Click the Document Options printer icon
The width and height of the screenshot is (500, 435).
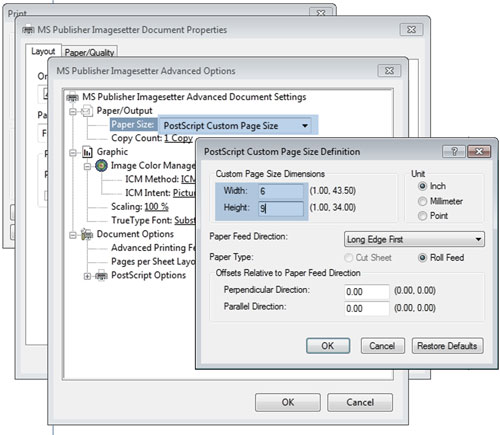point(87,234)
